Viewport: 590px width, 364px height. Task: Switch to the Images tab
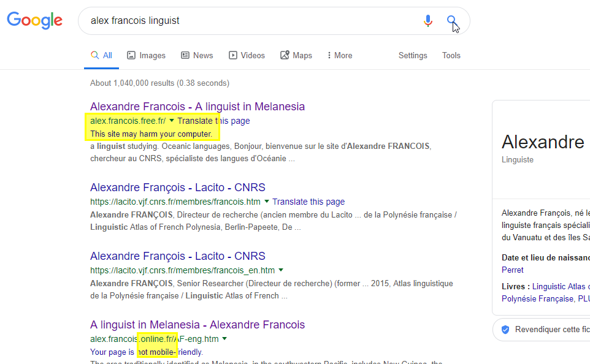[146, 56]
